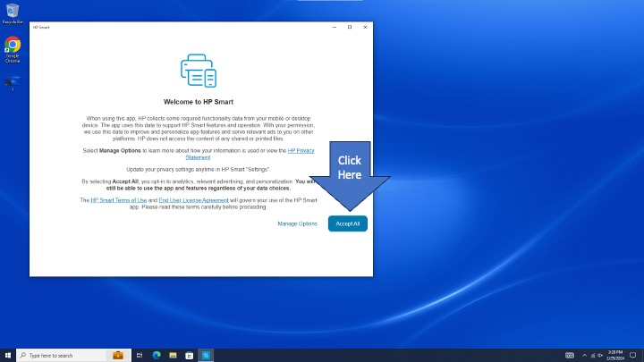
Task: Click the "Welcome to HP Smart" heading
Action: pyautogui.click(x=199, y=102)
